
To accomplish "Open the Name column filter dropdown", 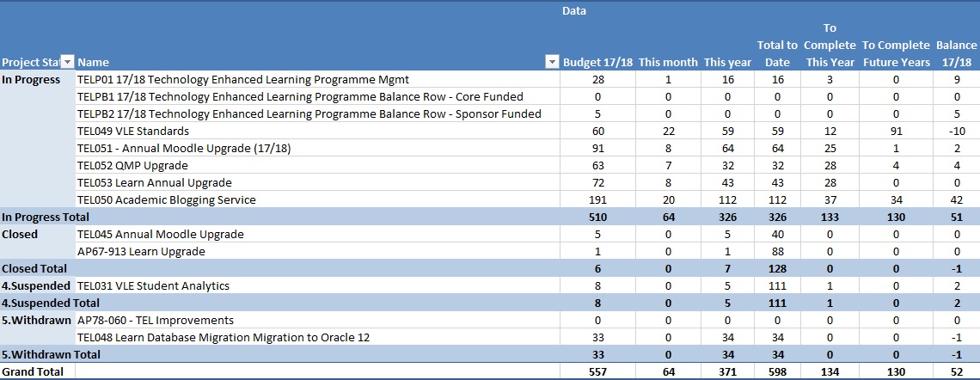I will pyautogui.click(x=552, y=62).
